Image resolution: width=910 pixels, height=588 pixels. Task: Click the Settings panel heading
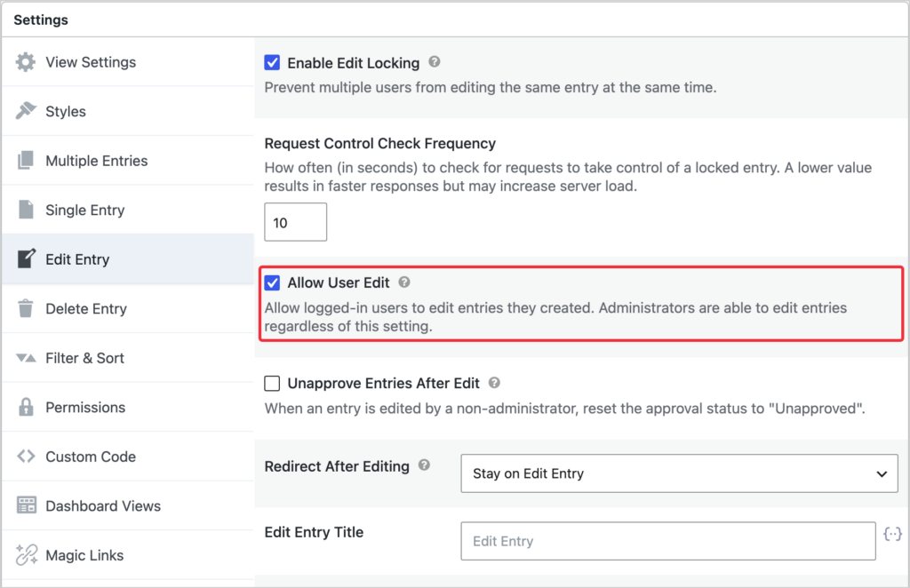41,20
